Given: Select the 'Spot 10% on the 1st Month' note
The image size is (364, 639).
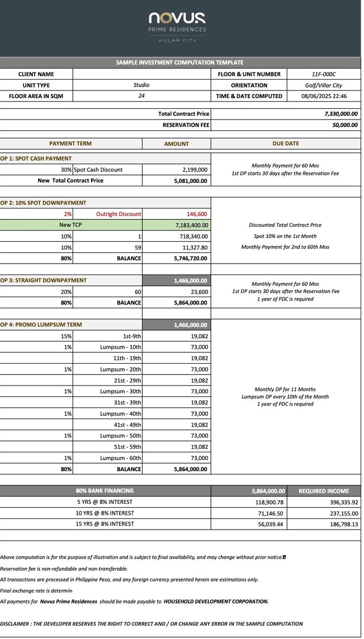Looking at the screenshot, I should [x=285, y=236].
